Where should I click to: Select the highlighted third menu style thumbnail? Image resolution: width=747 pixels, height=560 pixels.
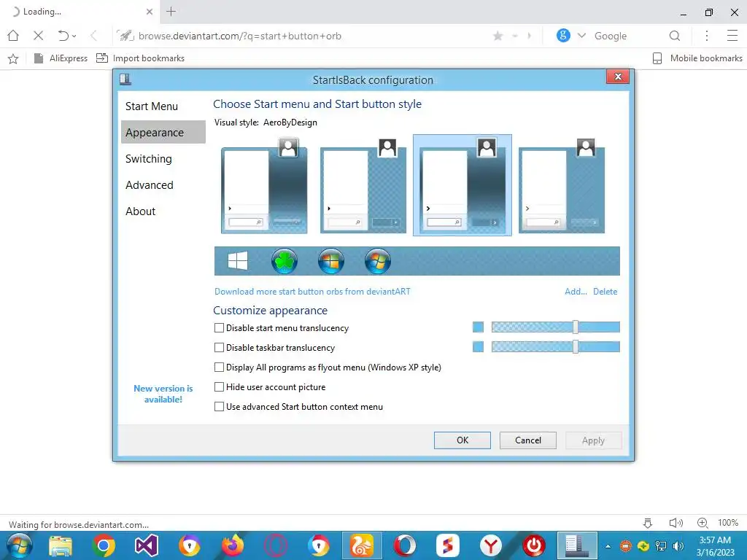[462, 185]
